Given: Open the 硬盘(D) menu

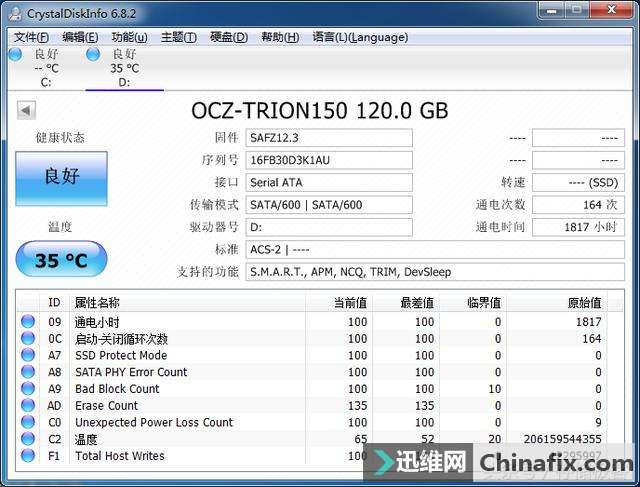Looking at the screenshot, I should [229, 37].
